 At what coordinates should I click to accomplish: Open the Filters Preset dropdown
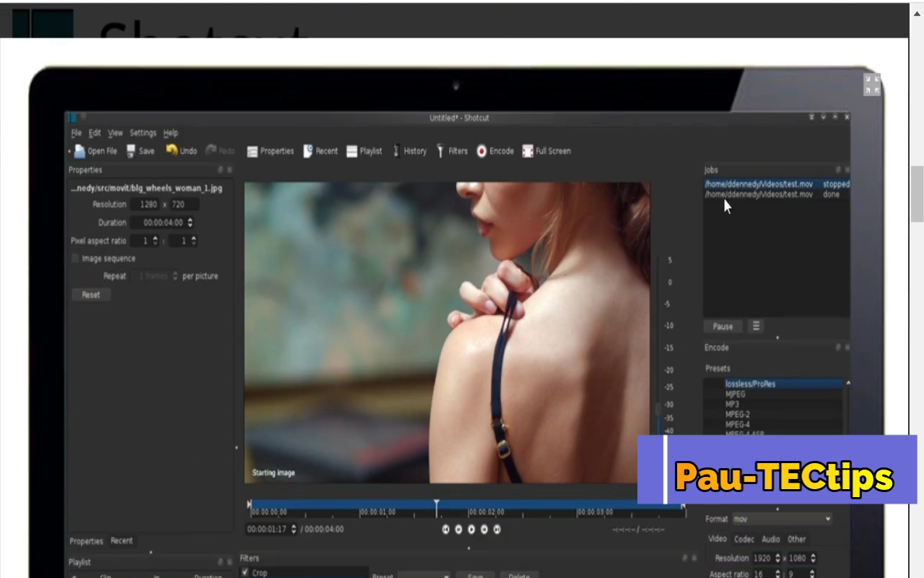click(424, 576)
